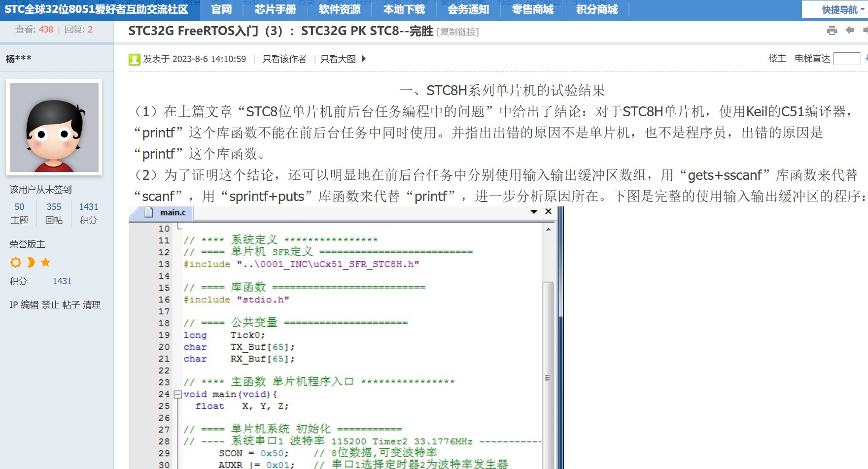Open the 零售商城 nav item
Screen dimensions: 868x469
click(533, 9)
